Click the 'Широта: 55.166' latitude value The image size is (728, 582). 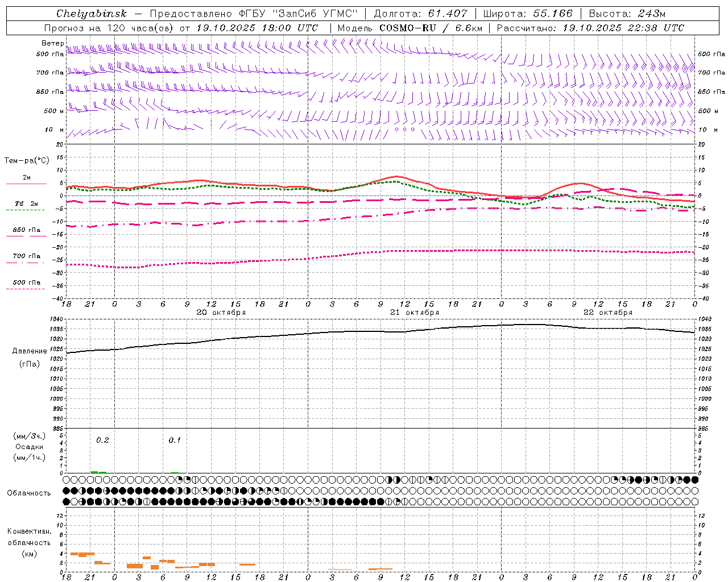click(528, 14)
